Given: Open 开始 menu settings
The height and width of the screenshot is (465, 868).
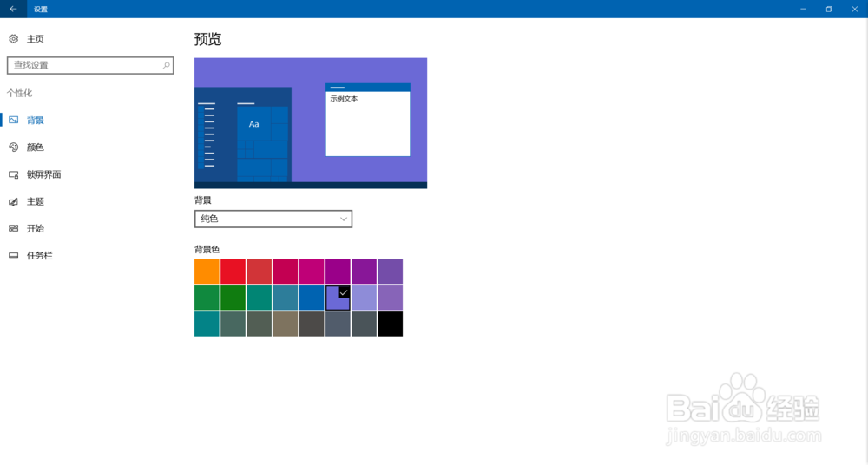Looking at the screenshot, I should [x=36, y=229].
